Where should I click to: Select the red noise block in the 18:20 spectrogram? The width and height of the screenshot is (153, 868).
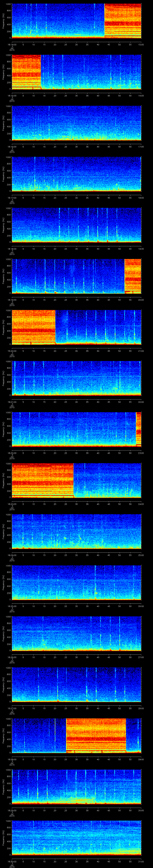(x=33, y=327)
